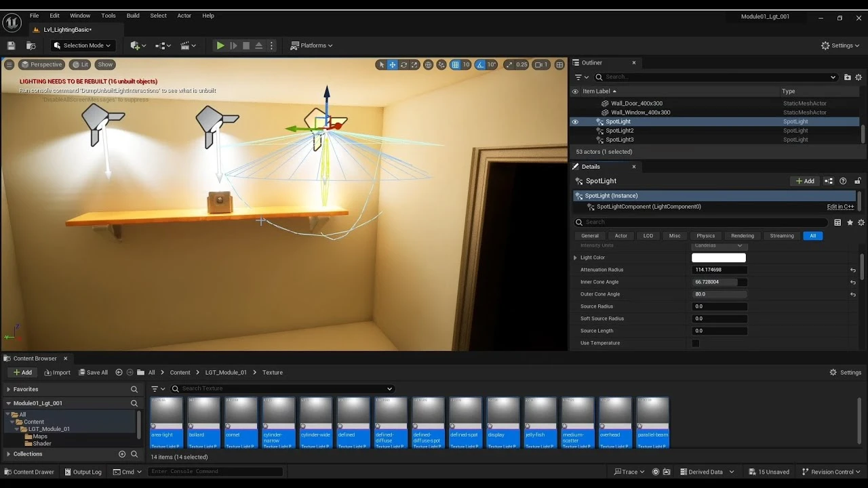Open the Lit view mode dropdown
This screenshot has height=488, width=868.
click(x=81, y=64)
